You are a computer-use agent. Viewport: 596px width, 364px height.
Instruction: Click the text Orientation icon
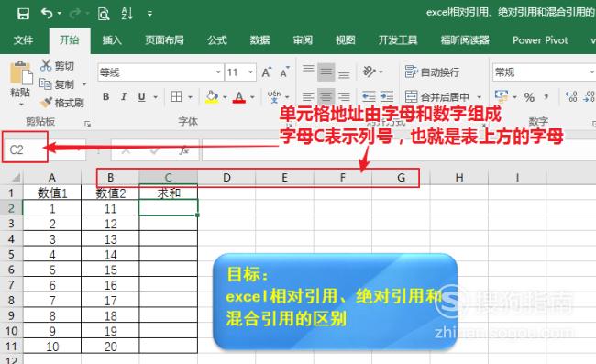coord(370,72)
